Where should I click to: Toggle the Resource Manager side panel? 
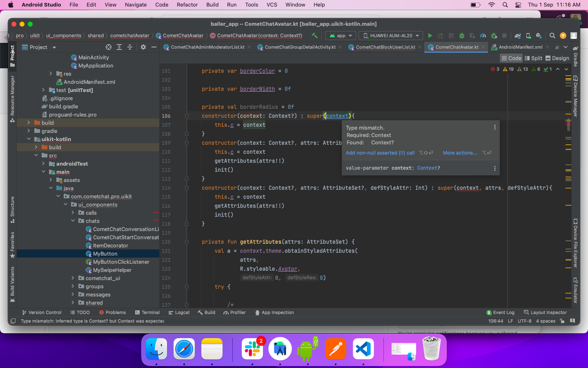pyautogui.click(x=12, y=98)
